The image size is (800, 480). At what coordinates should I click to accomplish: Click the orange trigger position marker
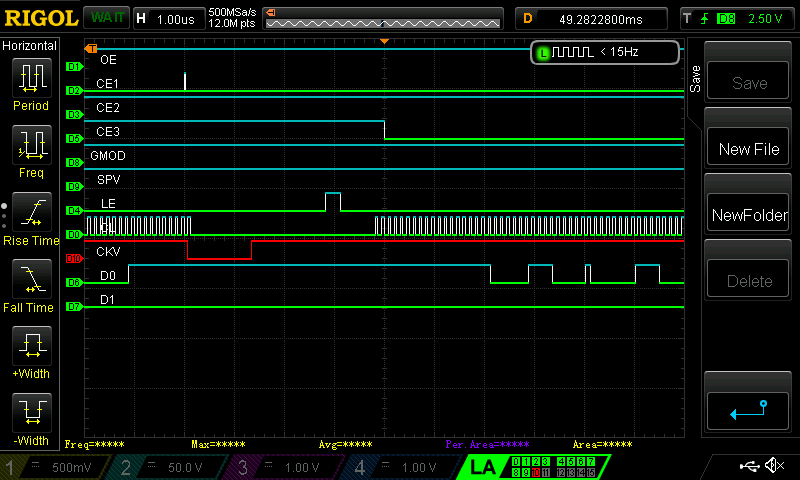[384, 41]
